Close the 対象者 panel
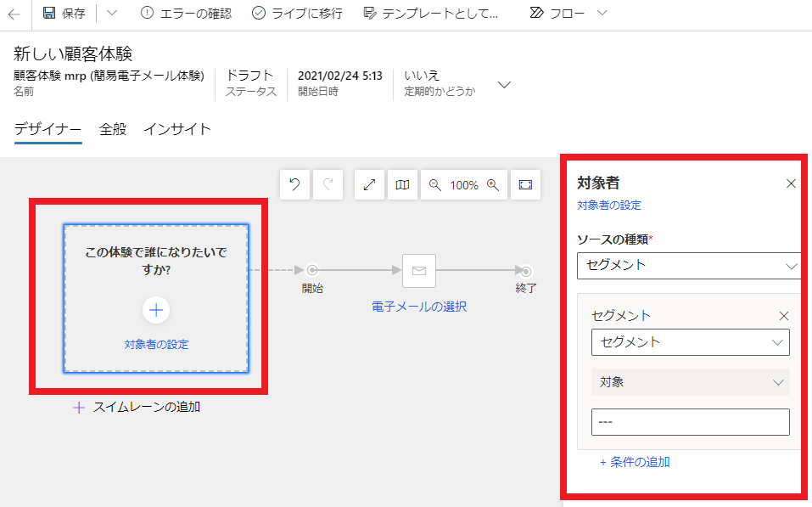 tap(791, 183)
